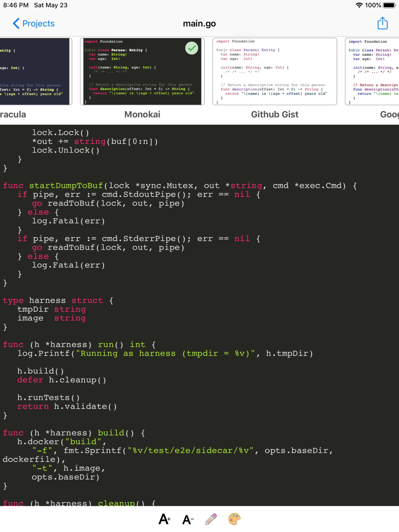Select the Github Gist theme preview

pyautogui.click(x=275, y=71)
